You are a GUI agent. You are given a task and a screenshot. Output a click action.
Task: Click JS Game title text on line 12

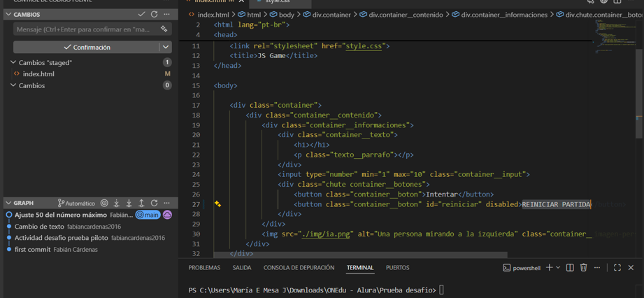pyautogui.click(x=271, y=56)
